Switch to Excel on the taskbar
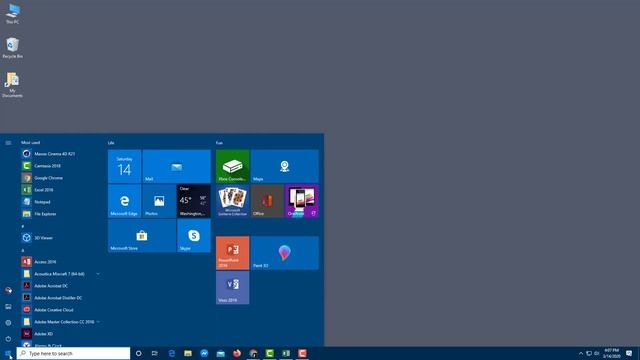 (x=286, y=353)
